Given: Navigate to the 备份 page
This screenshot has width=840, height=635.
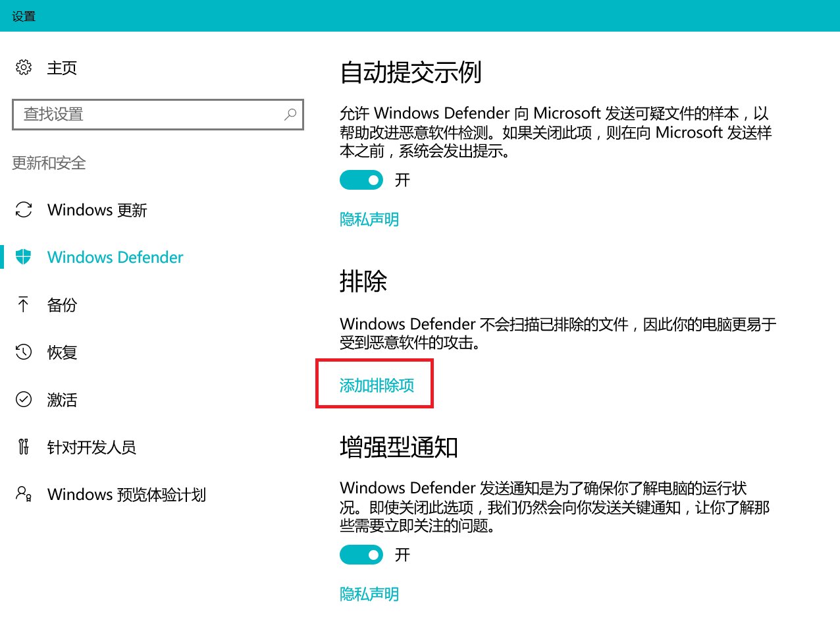Looking at the screenshot, I should point(63,304).
